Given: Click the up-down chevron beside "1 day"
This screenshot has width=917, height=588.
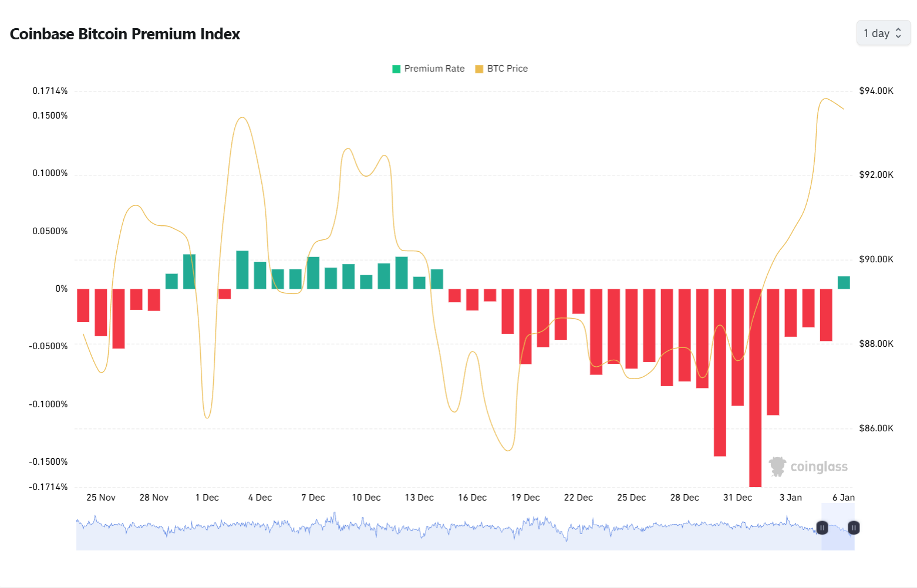Looking at the screenshot, I should (x=898, y=33).
